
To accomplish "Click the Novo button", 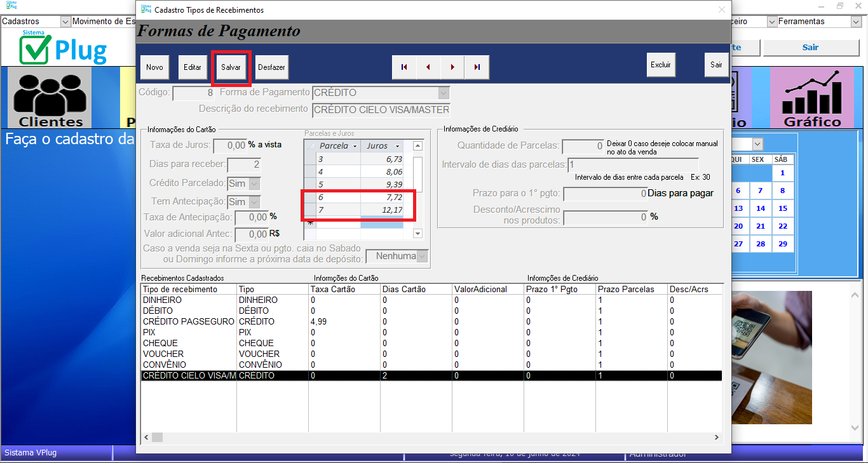I will [154, 67].
